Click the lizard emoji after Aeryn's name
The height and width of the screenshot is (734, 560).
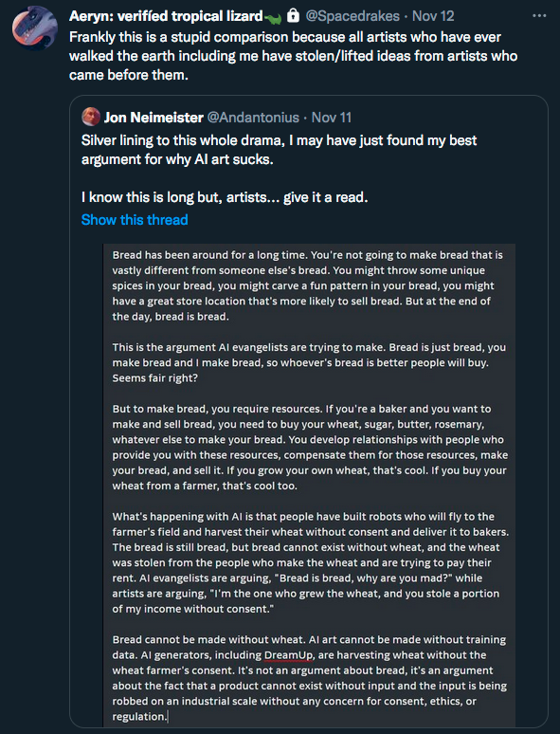point(273,18)
